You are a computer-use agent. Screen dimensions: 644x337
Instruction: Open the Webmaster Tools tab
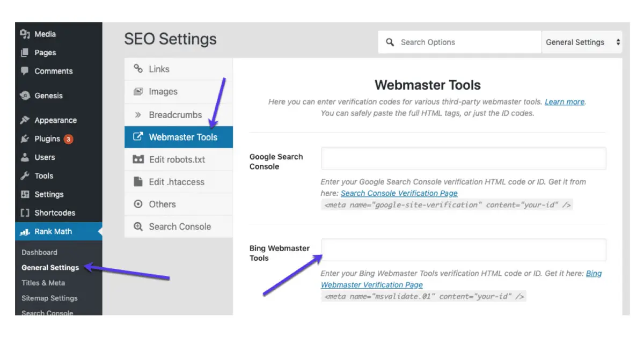(182, 137)
